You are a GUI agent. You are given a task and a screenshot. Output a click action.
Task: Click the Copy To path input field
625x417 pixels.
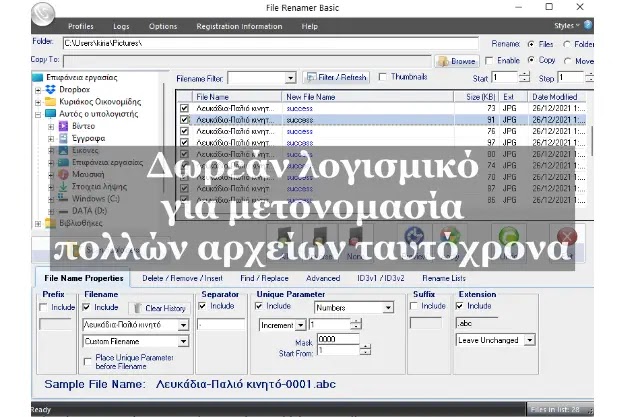(247, 61)
